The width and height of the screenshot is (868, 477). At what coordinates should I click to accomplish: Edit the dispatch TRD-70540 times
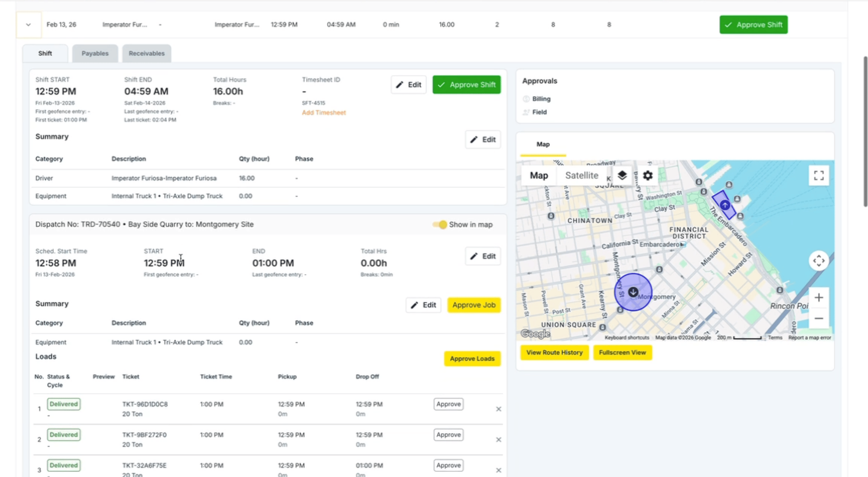(x=483, y=256)
